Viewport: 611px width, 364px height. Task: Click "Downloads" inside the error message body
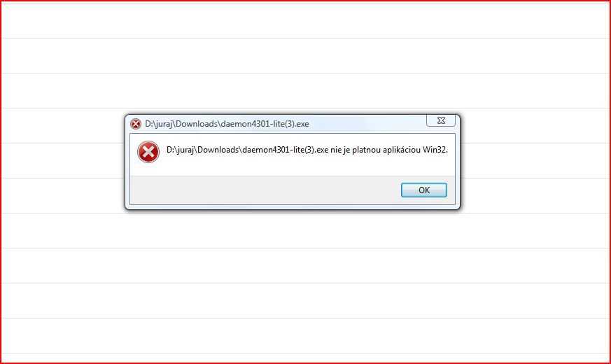(218, 150)
